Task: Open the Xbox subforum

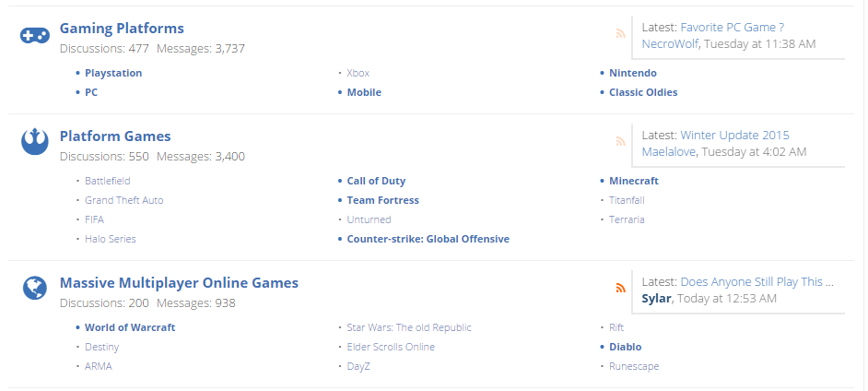Action: 358,73
